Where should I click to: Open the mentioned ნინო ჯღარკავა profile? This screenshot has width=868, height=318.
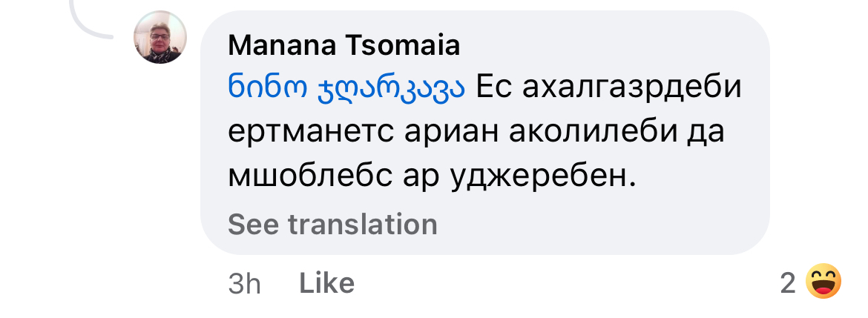tap(346, 88)
